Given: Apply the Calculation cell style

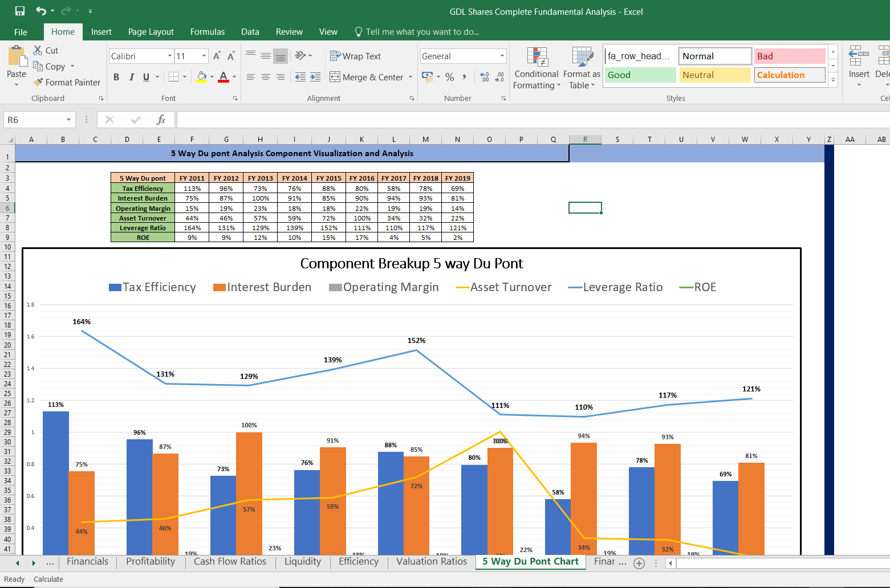Looking at the screenshot, I should pyautogui.click(x=790, y=75).
